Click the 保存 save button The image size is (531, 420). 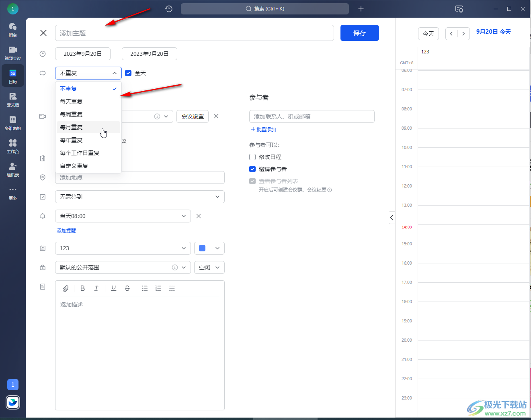pos(360,33)
